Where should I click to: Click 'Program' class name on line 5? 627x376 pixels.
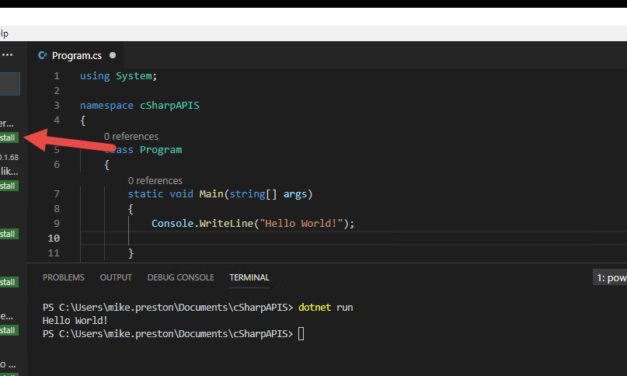pyautogui.click(x=160, y=150)
